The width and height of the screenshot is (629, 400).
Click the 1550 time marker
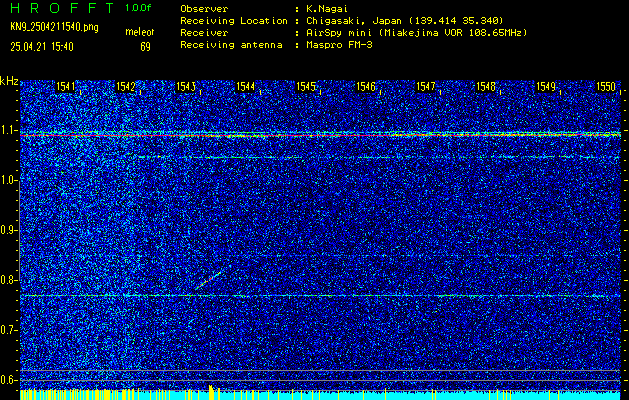606,87
